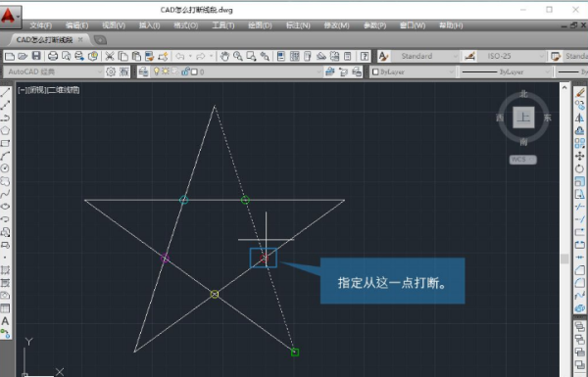
Task: Click the Undo arrow
Action: [x=180, y=56]
